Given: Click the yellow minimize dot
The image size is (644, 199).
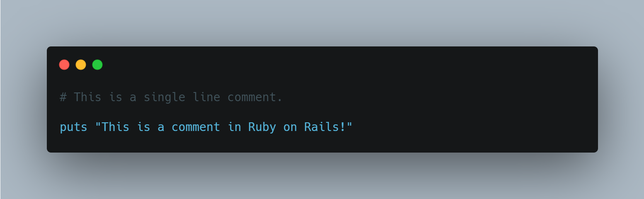Looking at the screenshot, I should point(81,65).
